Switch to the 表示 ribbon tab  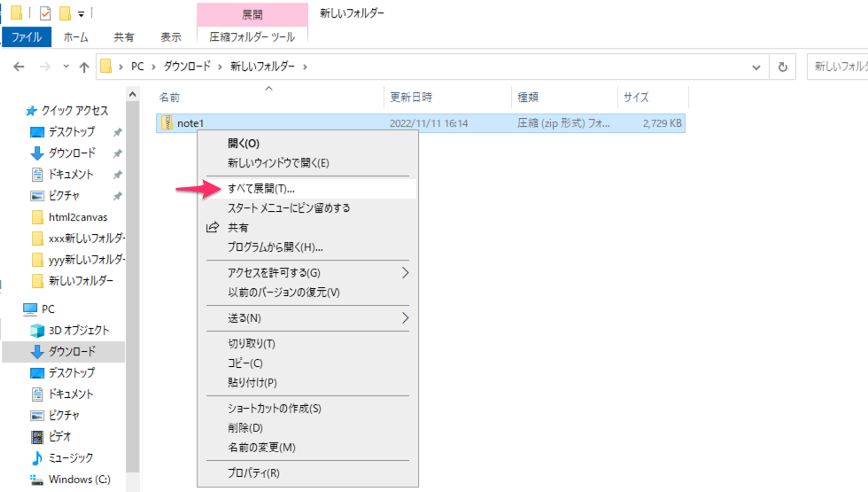tap(171, 37)
